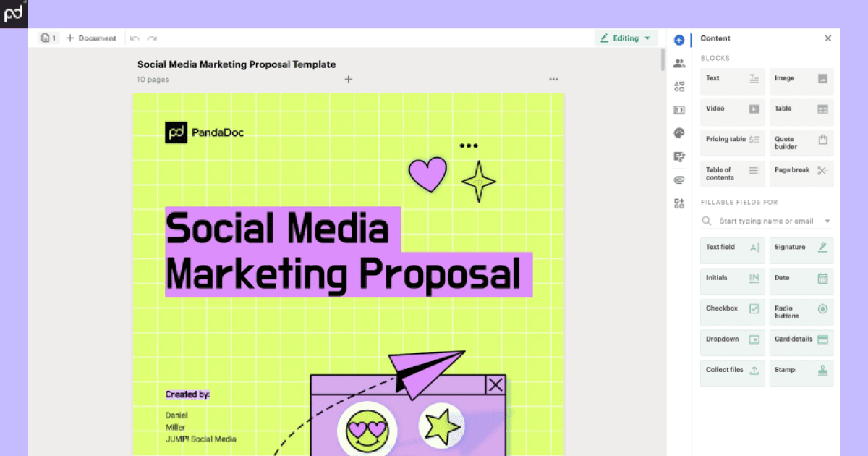Viewport: 868px width, 456px height.
Task: Click the undo arrow icon
Action: [x=135, y=38]
